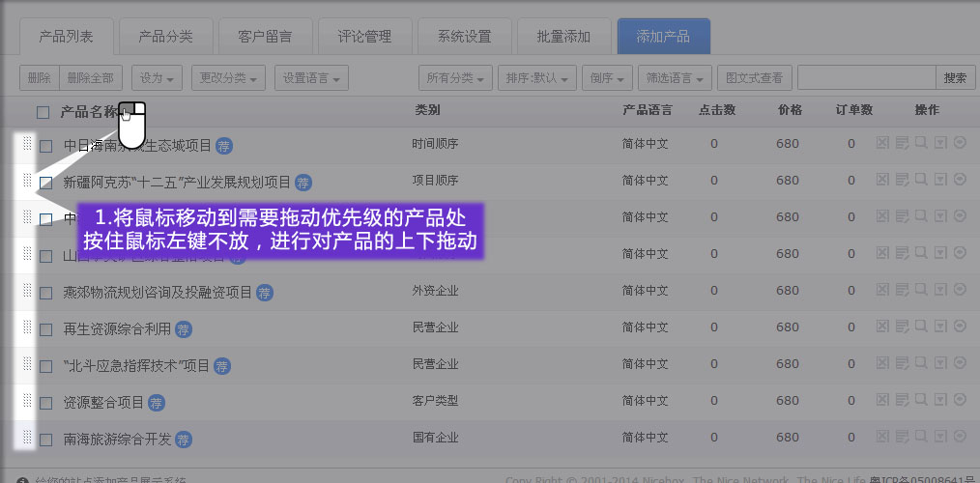The width and height of the screenshot is (980, 483).
Task: Click the blue 荐 badge next to 南海旅游综合开发
Action: [x=184, y=440]
